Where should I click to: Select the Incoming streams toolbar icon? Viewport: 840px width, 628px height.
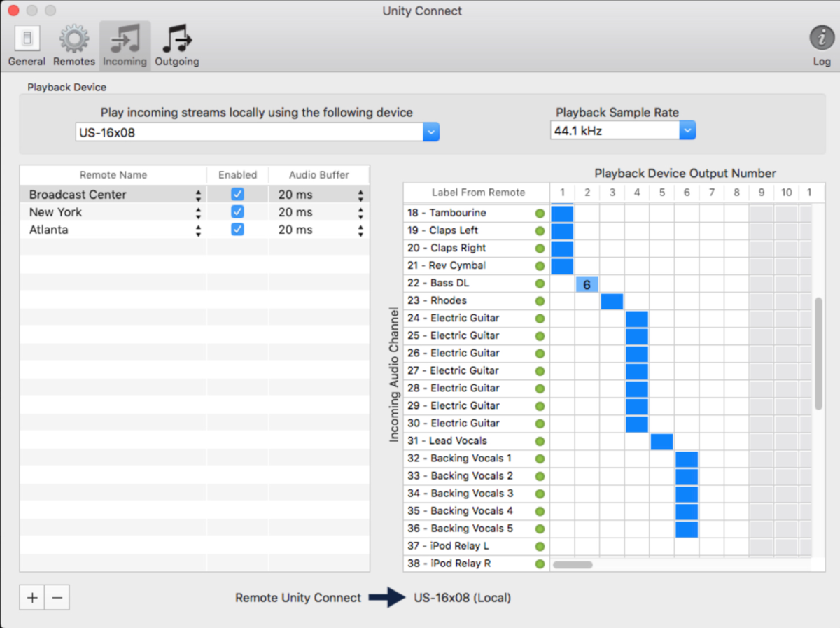coord(125,45)
